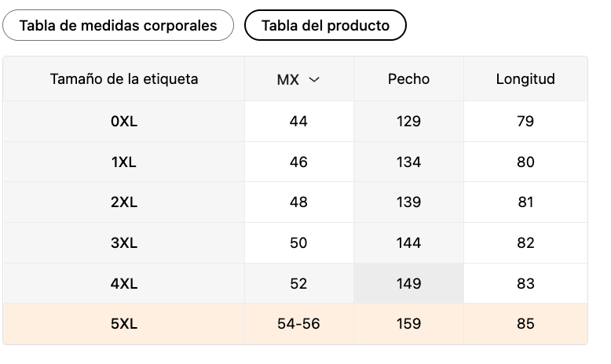Click the 82 length value for 3XL
The width and height of the screenshot is (611, 364).
pyautogui.click(x=525, y=243)
